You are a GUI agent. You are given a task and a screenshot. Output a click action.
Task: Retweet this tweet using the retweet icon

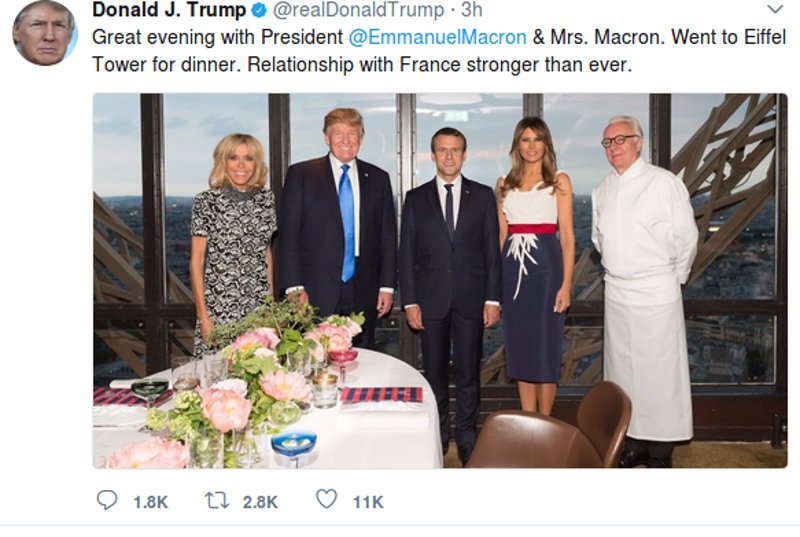(219, 500)
